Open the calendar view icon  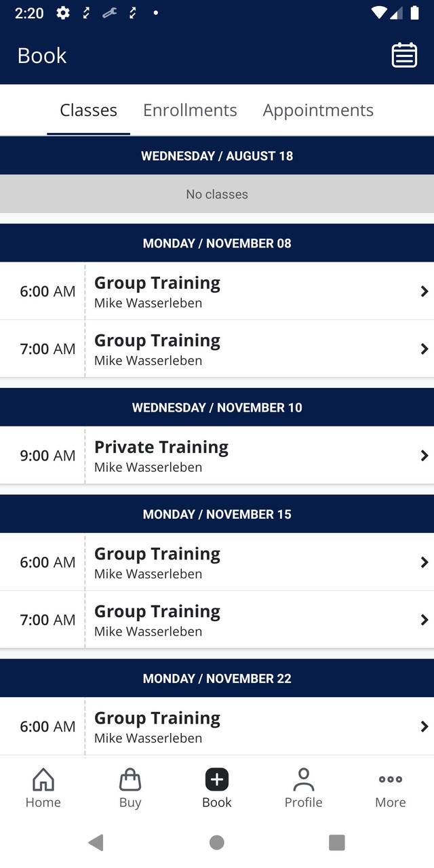pyautogui.click(x=404, y=55)
